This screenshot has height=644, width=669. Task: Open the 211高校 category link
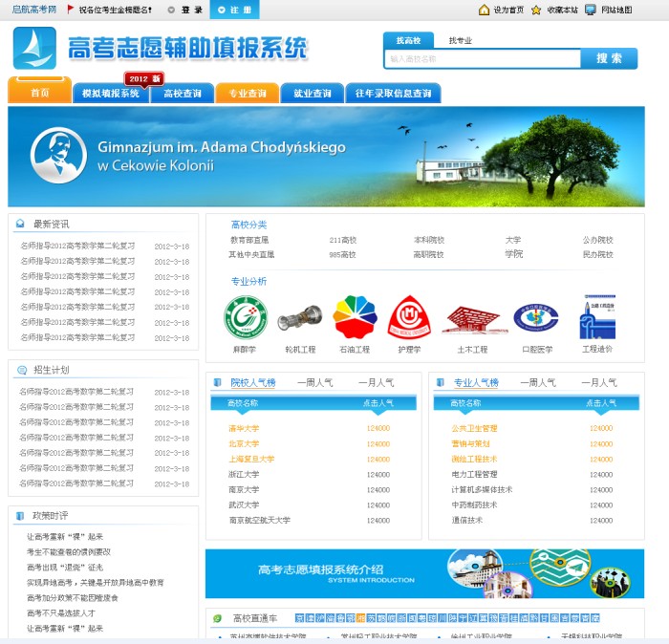click(342, 240)
